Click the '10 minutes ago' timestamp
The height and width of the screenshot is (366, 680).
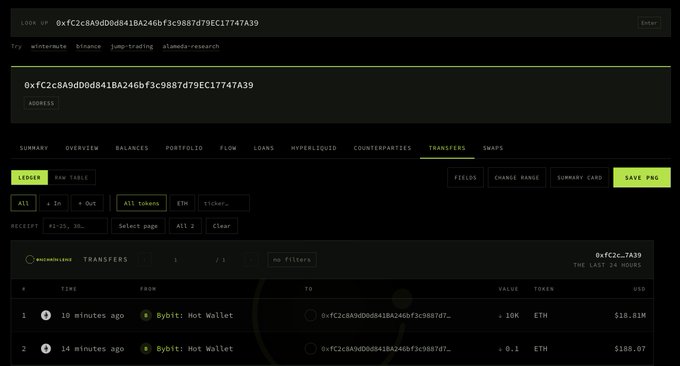pyautogui.click(x=92, y=315)
